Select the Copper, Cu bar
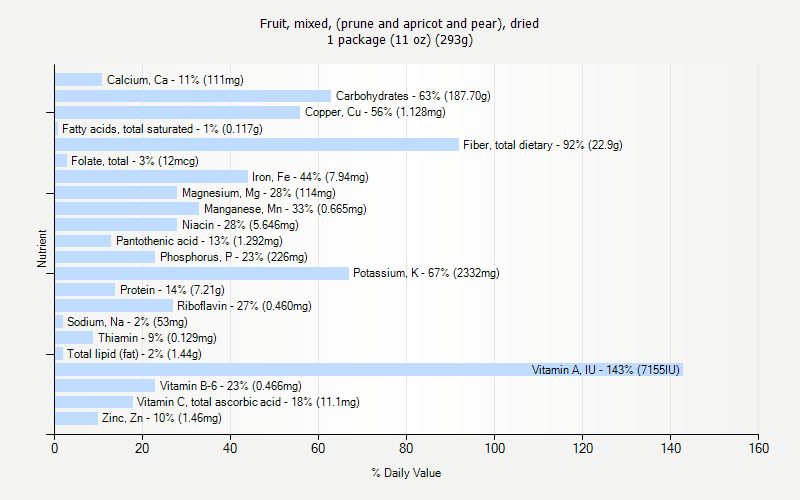800x500 pixels. [177, 112]
